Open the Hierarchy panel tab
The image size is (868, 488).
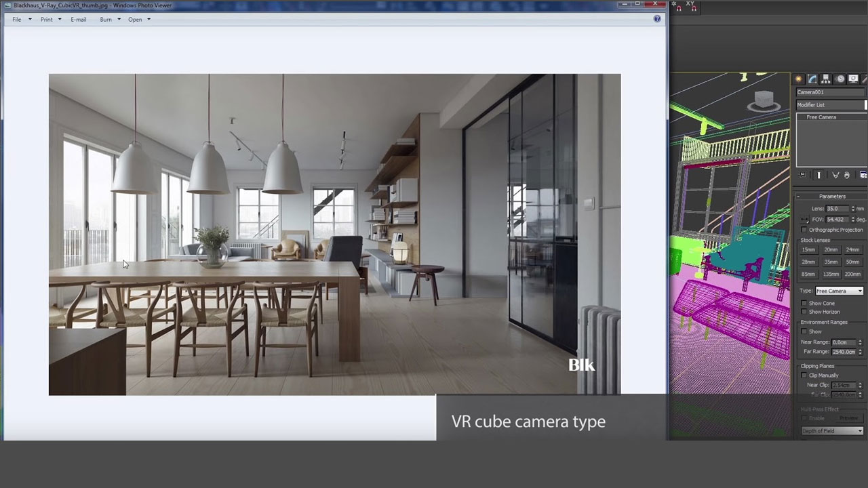(826, 79)
